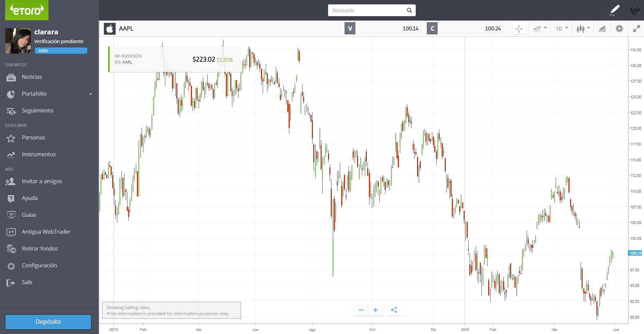Click the search magnifier icon

[409, 10]
